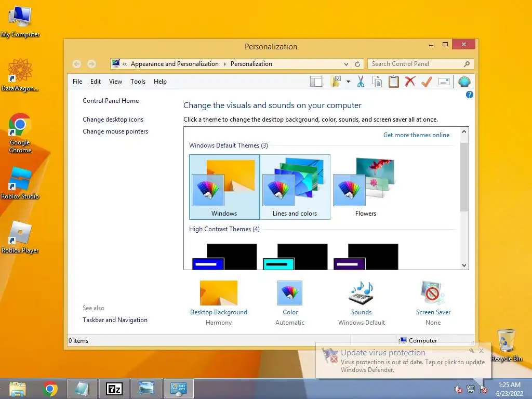532x399 pixels.
Task: Click the muted volume tray icon
Action: pos(458,389)
